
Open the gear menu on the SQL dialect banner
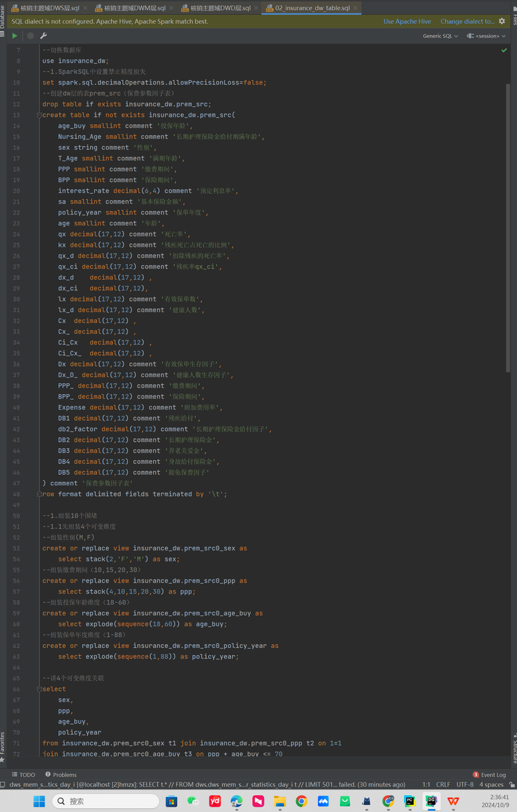pyautogui.click(x=501, y=21)
